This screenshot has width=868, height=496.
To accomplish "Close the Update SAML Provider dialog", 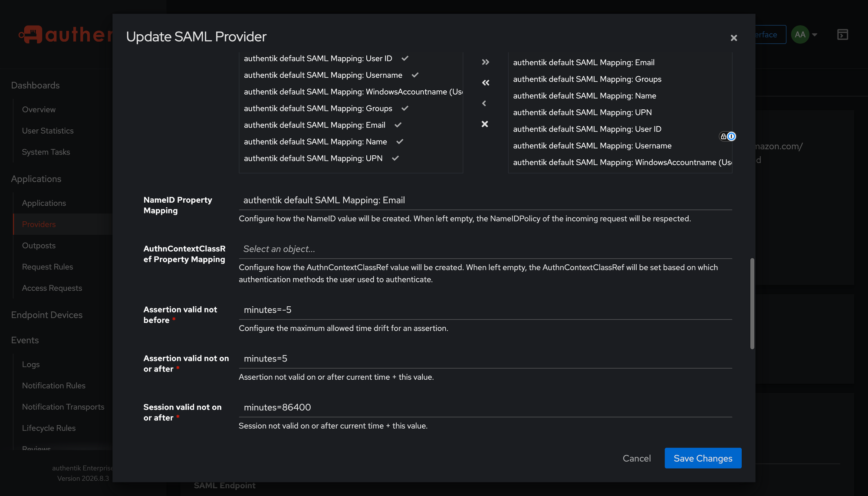I will point(733,38).
